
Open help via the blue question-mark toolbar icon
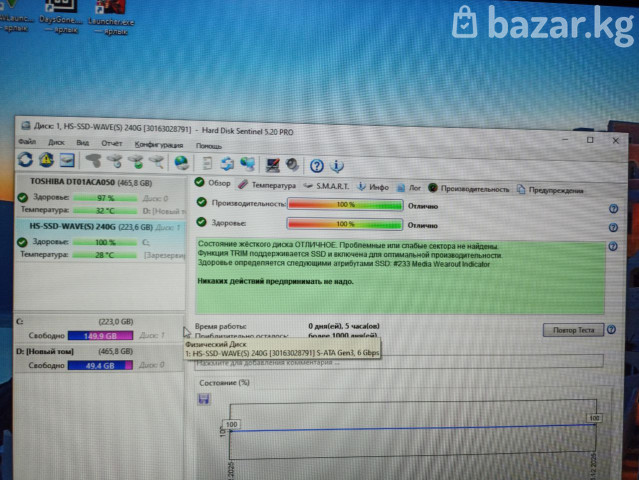(x=316, y=165)
